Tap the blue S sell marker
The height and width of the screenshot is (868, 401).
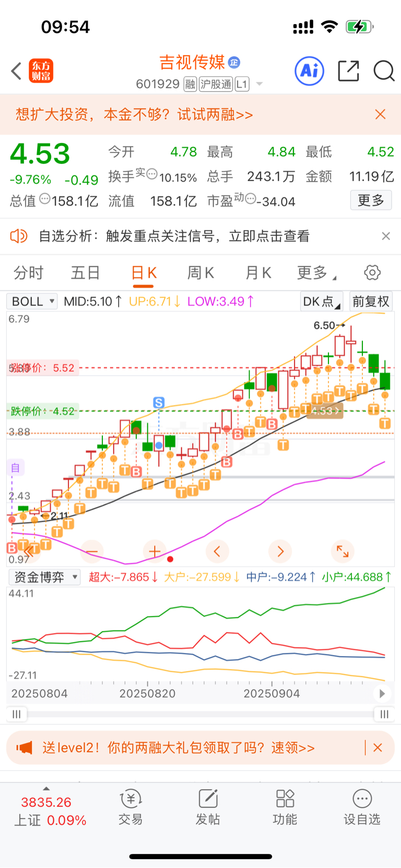pos(159,402)
